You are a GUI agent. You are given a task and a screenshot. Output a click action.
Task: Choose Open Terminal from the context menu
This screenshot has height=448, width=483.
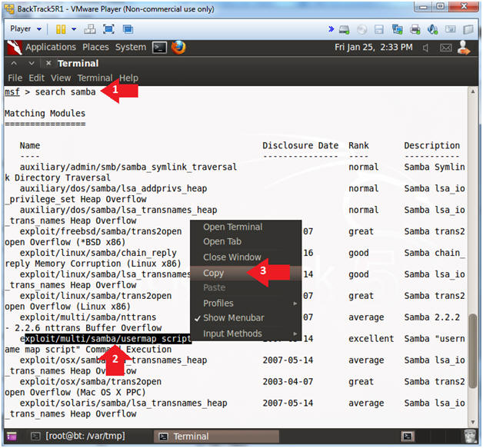pyautogui.click(x=245, y=227)
